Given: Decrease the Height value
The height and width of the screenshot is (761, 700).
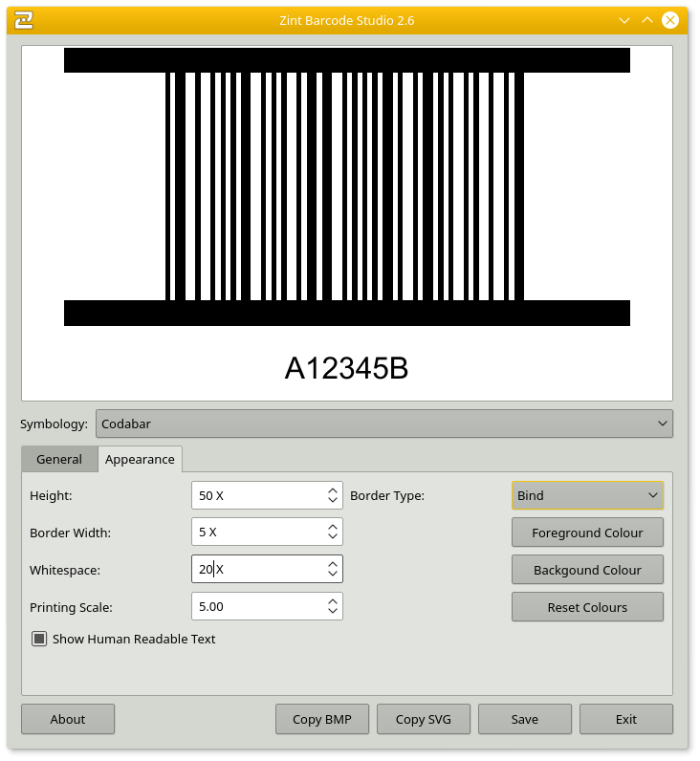Looking at the screenshot, I should (333, 500).
